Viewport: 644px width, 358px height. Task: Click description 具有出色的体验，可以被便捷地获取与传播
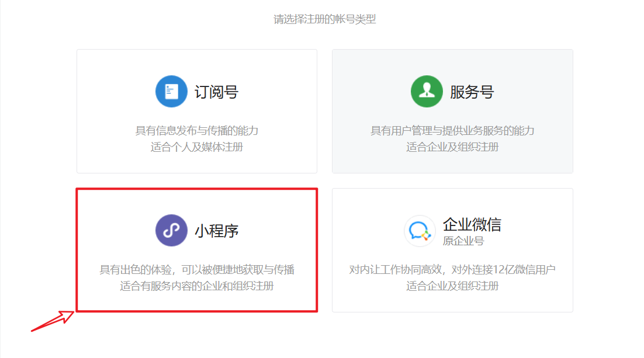(x=197, y=269)
